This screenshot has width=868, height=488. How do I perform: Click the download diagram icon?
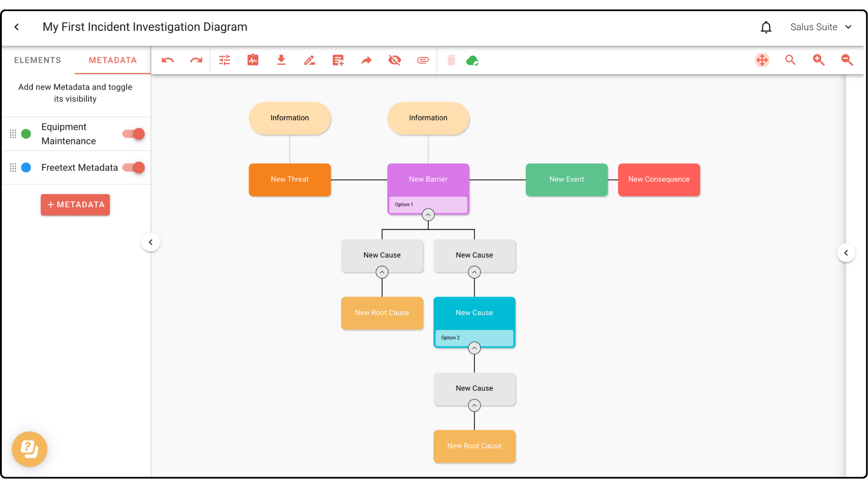281,60
